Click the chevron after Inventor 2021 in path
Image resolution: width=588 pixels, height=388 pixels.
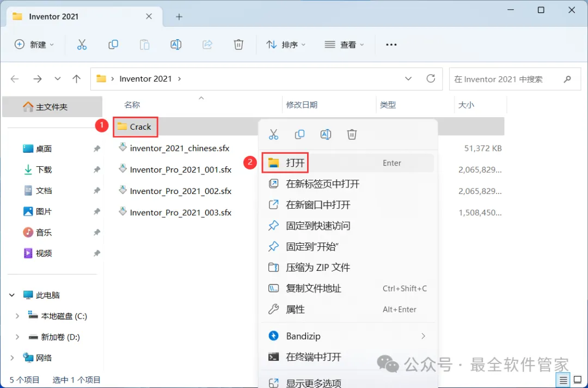tap(179, 79)
